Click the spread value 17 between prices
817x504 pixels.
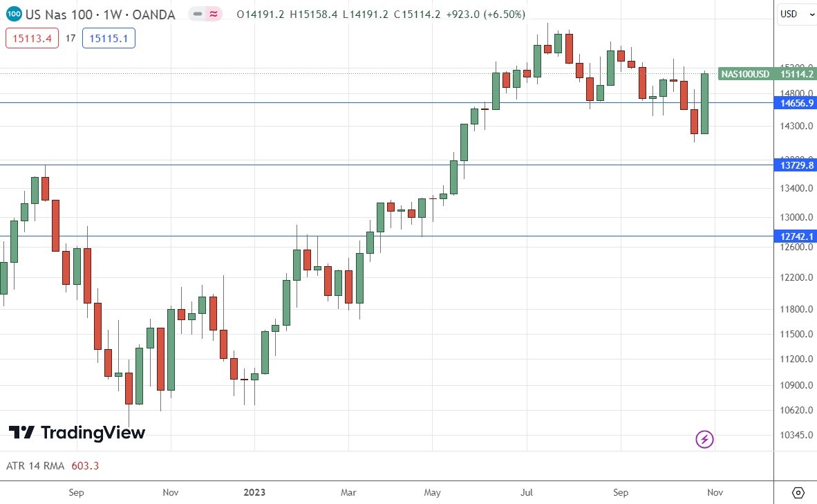71,39
